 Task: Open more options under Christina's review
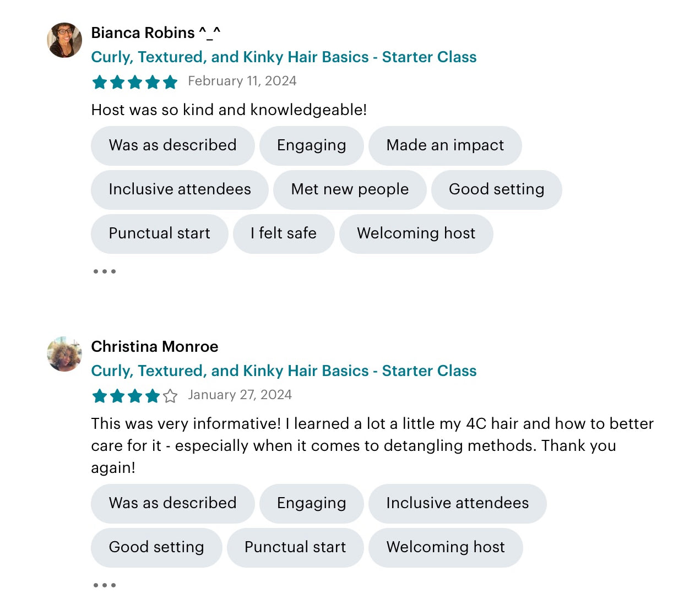point(104,585)
